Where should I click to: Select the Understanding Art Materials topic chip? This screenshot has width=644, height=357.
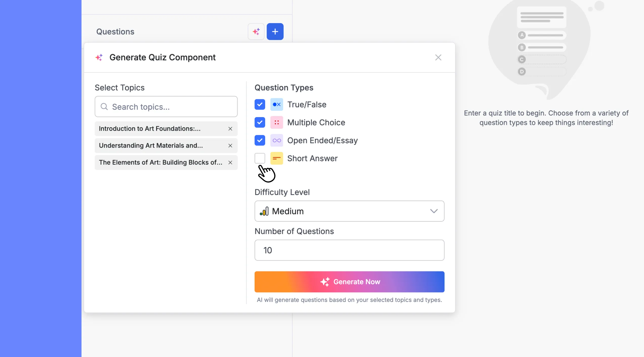pyautogui.click(x=166, y=146)
